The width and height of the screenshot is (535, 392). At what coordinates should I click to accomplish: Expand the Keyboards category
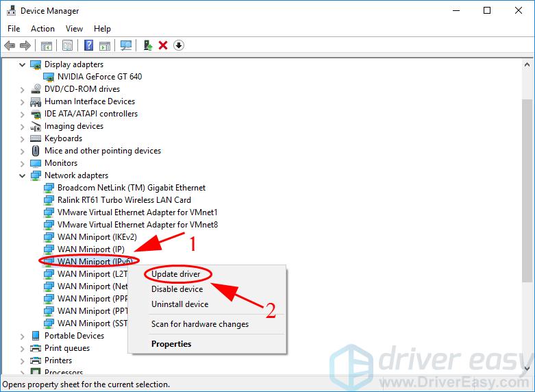pos(22,138)
